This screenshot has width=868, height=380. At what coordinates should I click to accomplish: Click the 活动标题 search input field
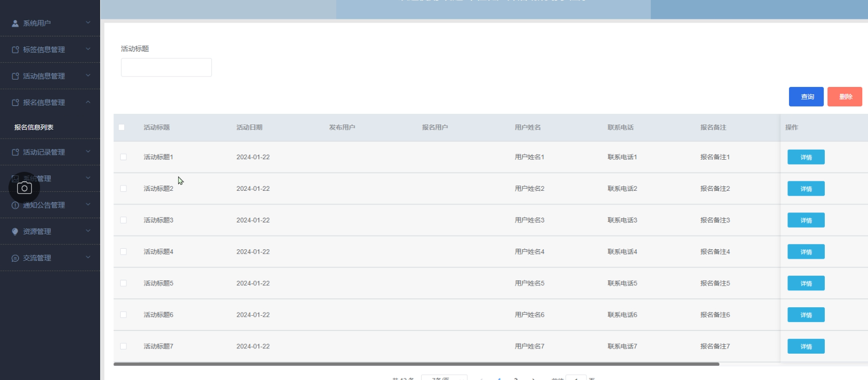167,67
